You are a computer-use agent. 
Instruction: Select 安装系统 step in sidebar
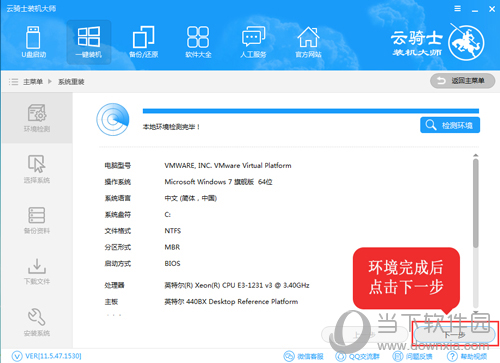click(x=37, y=322)
